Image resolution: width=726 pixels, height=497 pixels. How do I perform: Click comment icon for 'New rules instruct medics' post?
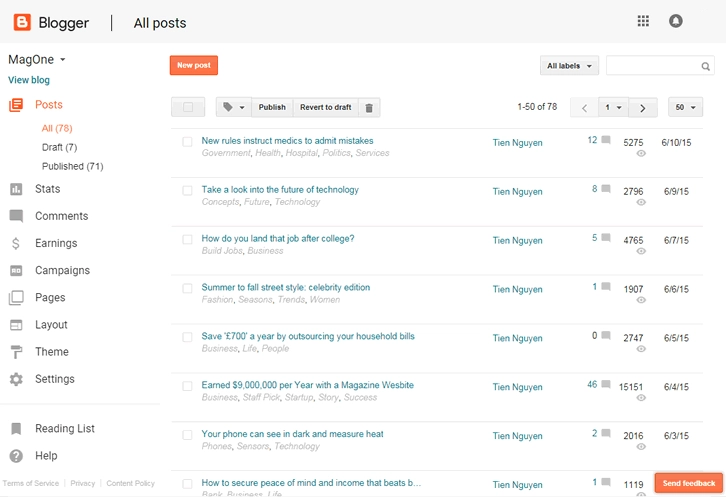click(x=605, y=141)
